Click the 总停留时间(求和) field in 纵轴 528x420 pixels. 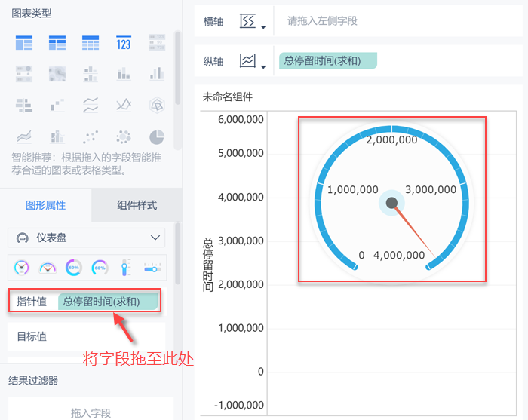coord(328,61)
